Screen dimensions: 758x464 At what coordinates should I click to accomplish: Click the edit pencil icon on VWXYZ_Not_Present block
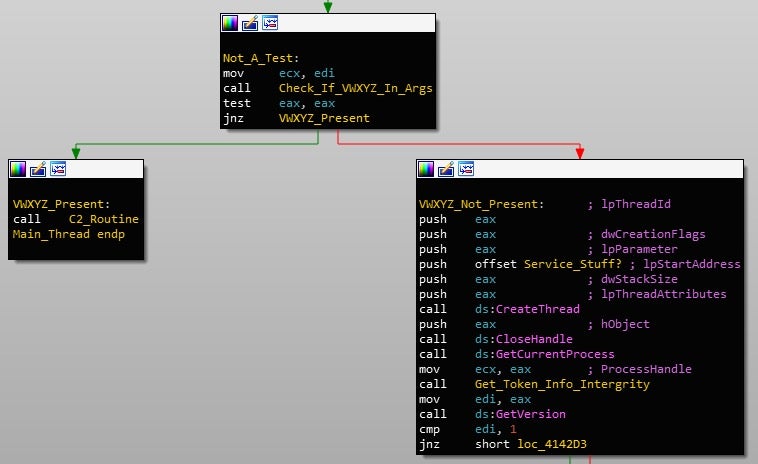(445, 169)
